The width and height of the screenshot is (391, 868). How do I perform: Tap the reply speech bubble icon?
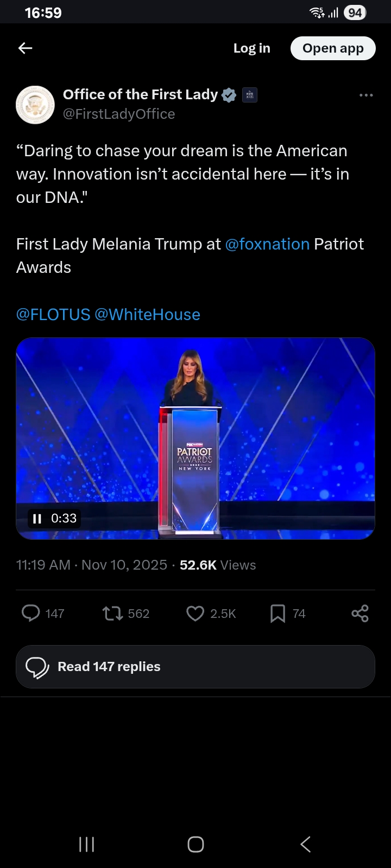(31, 613)
